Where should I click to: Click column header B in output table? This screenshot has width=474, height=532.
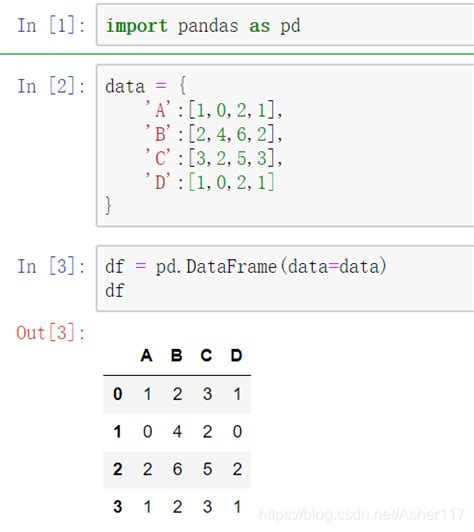(177, 356)
